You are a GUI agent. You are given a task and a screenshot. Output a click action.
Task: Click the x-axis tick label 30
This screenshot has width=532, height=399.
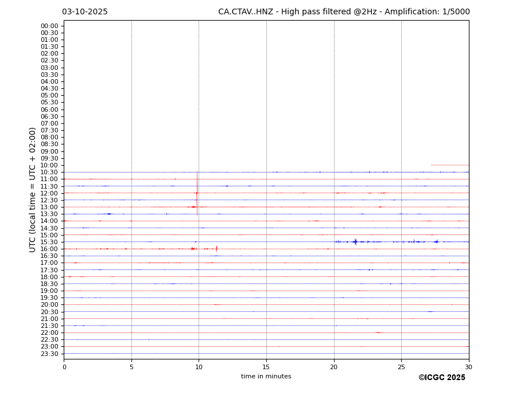[468, 367]
